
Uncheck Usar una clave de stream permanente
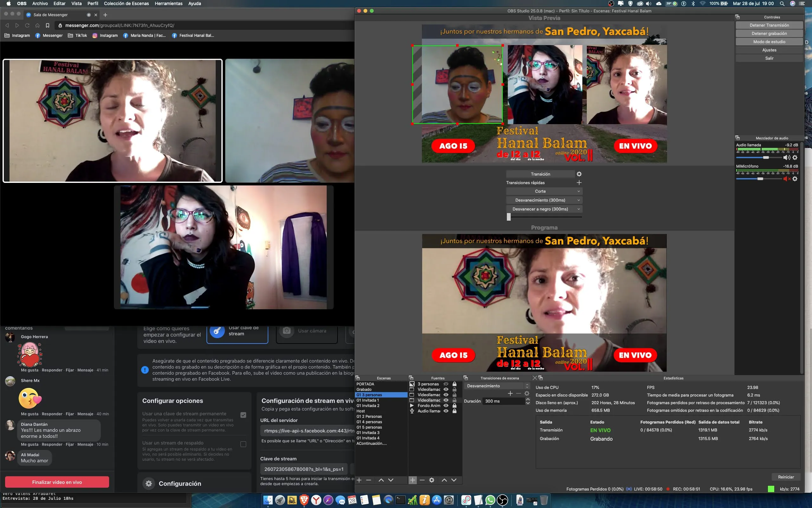pyautogui.click(x=243, y=415)
